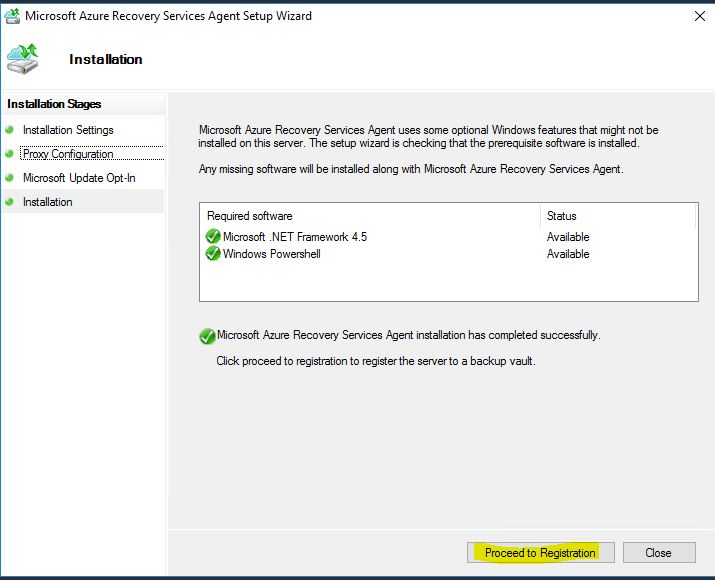Click green checkmark beside .NET Framework 4.5
The image size is (715, 580).
pyautogui.click(x=213, y=237)
